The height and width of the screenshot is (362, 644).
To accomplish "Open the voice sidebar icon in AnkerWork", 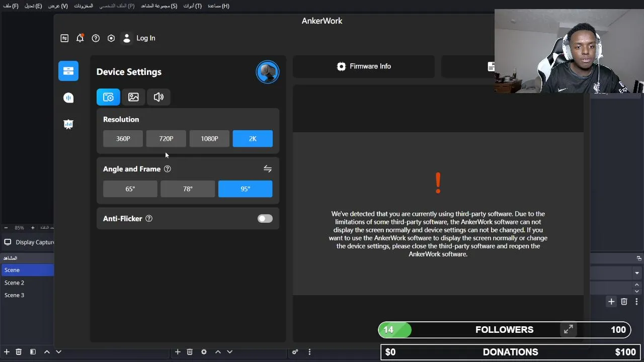I will click(x=68, y=98).
